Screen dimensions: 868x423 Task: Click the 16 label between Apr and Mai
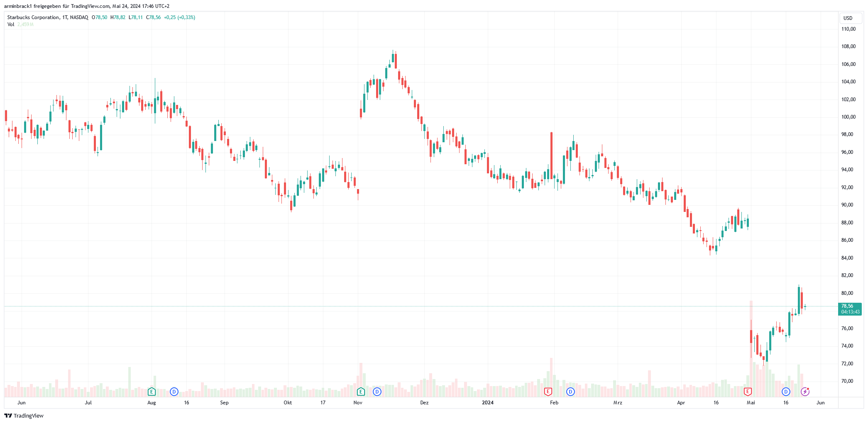pyautogui.click(x=716, y=403)
